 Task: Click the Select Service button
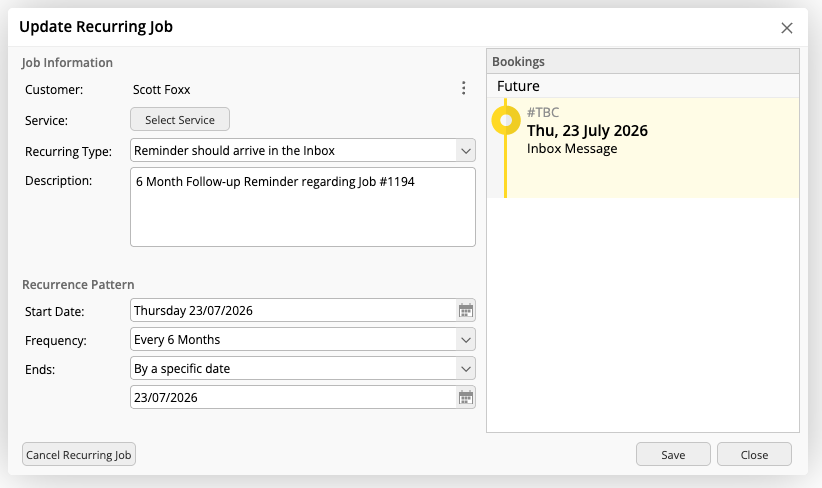[180, 120]
